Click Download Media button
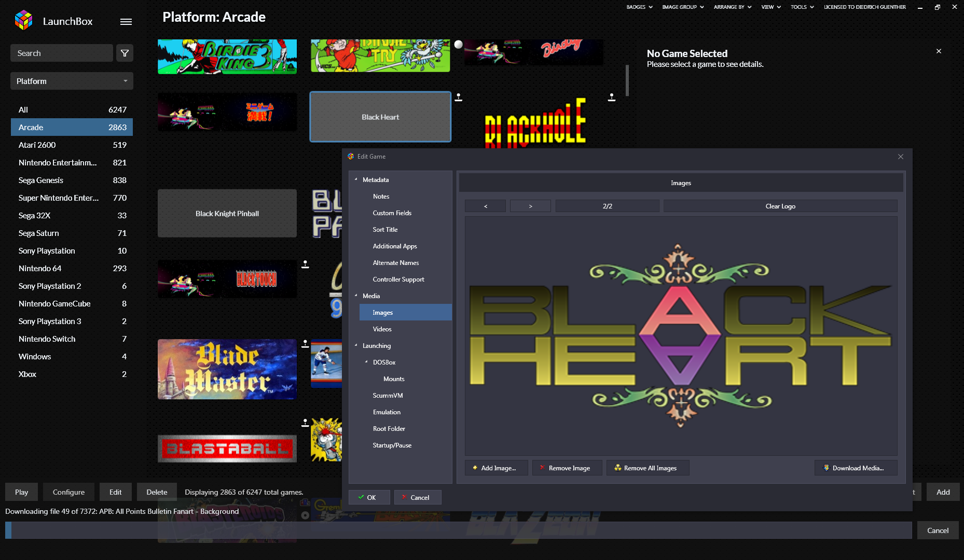Viewport: 964px width, 560px height. (856, 468)
